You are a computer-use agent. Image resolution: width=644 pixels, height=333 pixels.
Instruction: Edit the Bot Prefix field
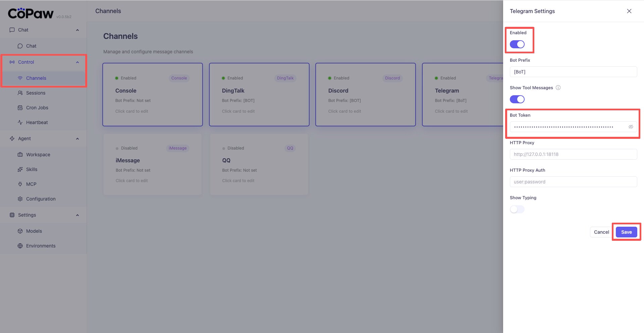[573, 72]
